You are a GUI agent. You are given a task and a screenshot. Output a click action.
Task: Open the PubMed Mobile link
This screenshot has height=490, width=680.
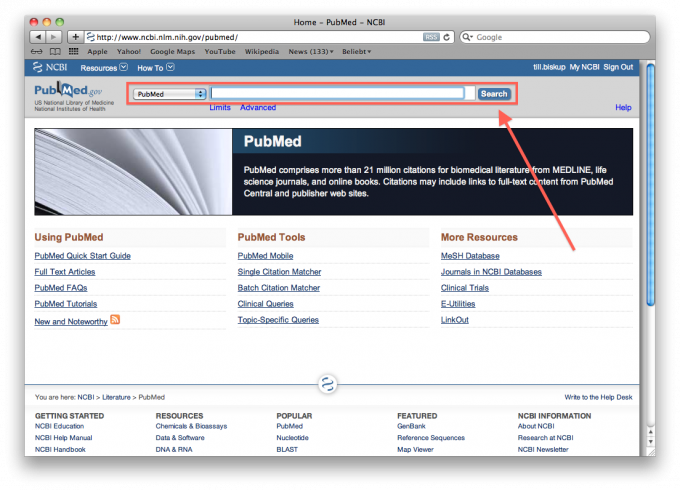pyautogui.click(x=265, y=256)
